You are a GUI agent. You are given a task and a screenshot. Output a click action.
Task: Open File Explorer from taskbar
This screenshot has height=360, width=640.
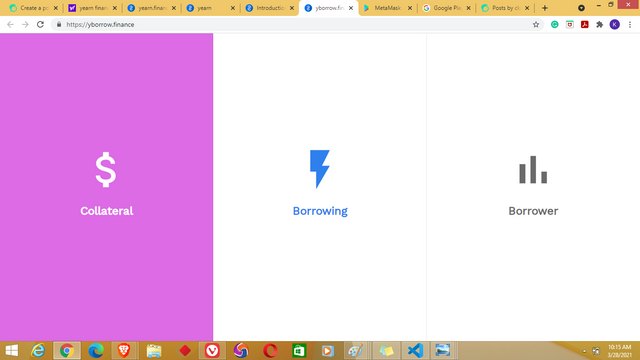154,350
